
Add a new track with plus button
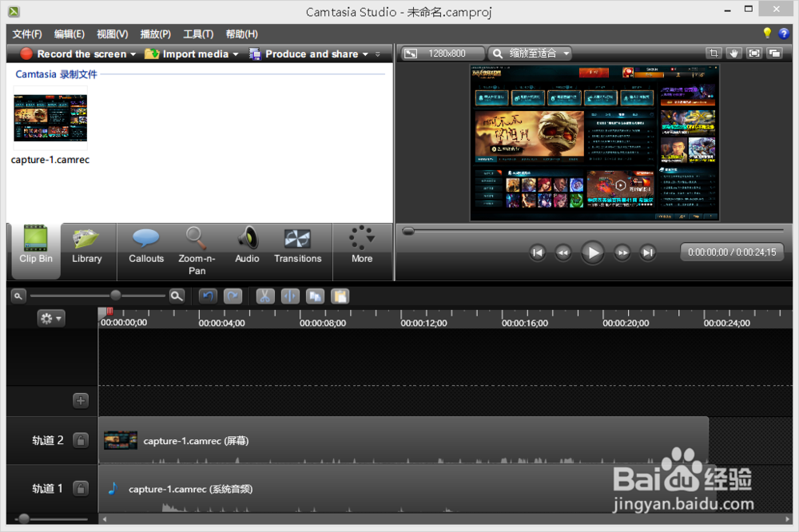tap(81, 400)
